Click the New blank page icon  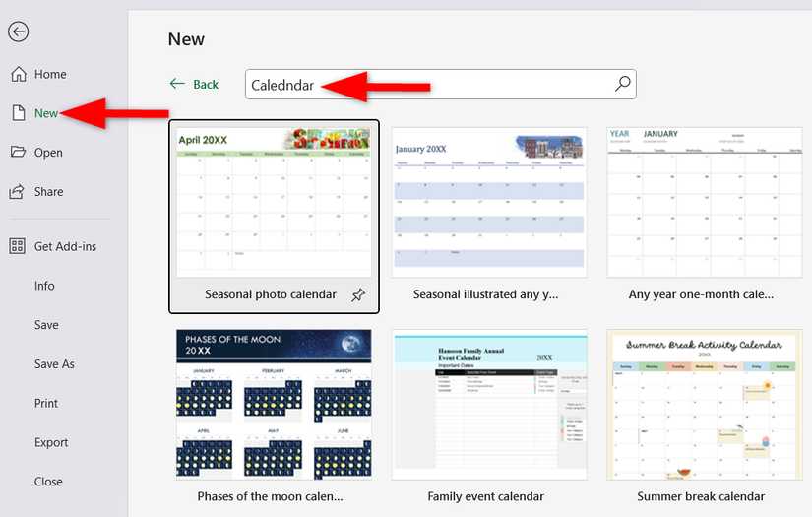click(x=19, y=113)
